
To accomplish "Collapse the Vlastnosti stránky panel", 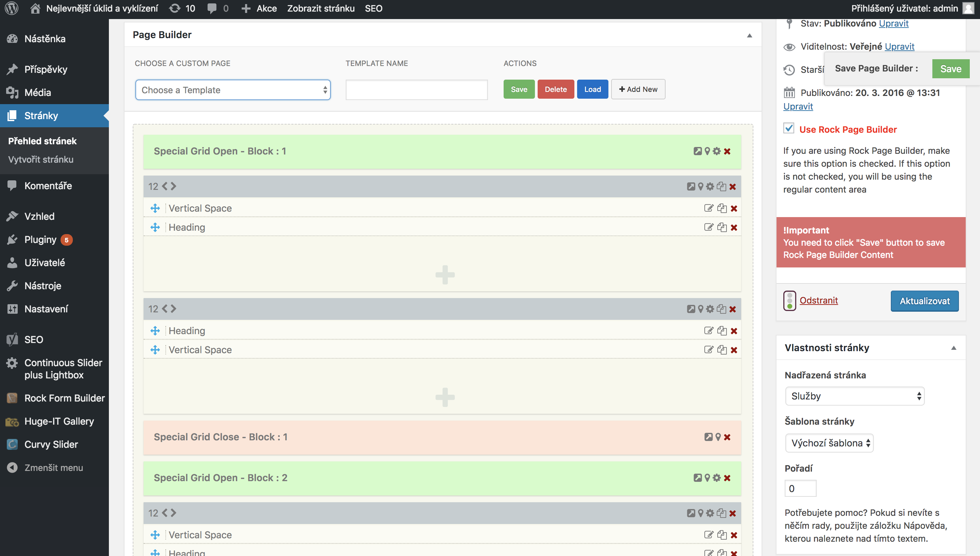I will coord(953,348).
